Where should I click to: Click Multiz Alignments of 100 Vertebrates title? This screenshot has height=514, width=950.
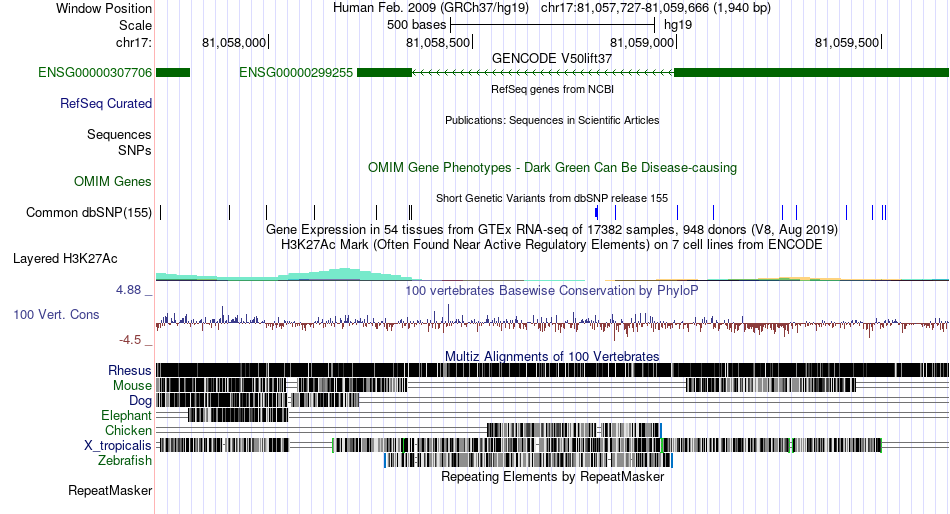coord(552,356)
